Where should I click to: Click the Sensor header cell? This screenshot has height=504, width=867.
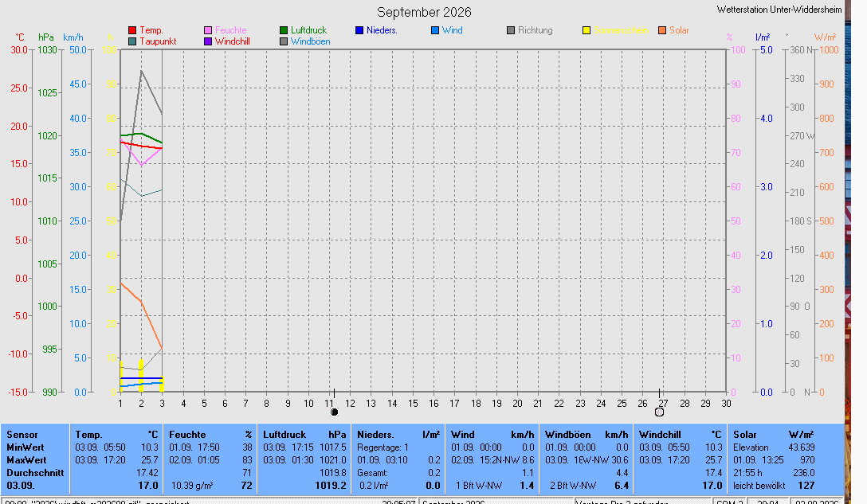tap(22, 435)
